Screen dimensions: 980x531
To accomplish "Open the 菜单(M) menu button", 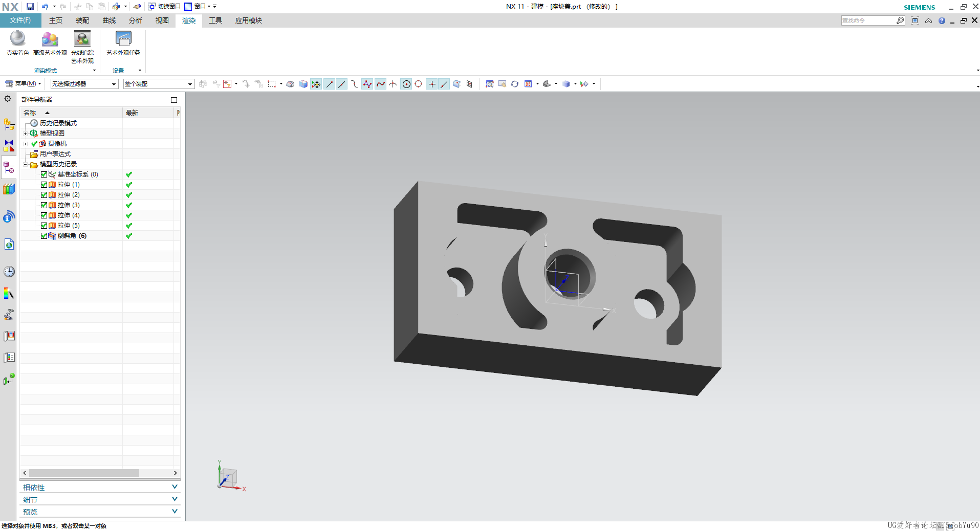I will click(x=23, y=84).
